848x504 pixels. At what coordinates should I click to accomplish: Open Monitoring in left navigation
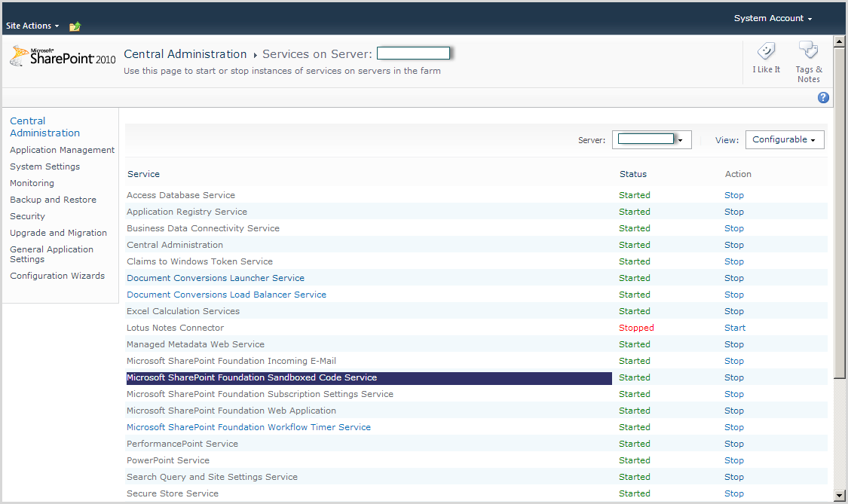(32, 183)
